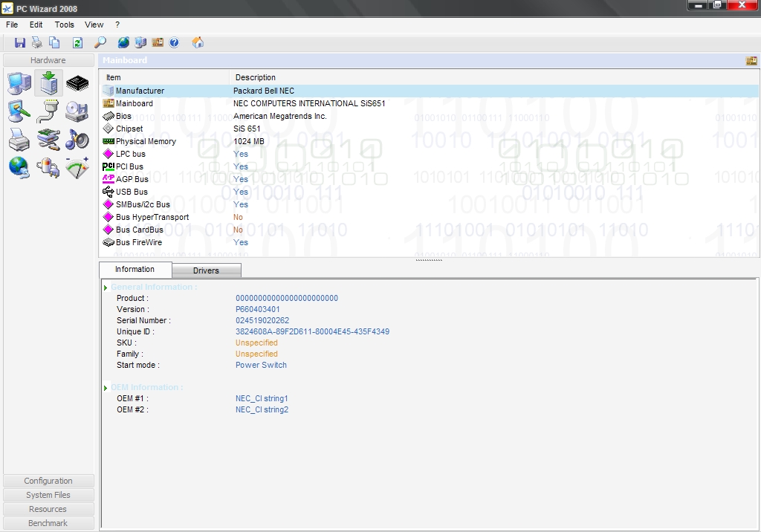761x532 pixels.
Task: Click the Version value P660403401
Action: tap(258, 309)
